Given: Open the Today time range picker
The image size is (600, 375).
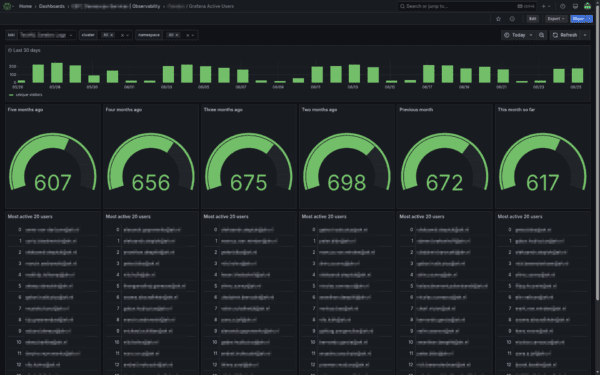Looking at the screenshot, I should click(x=519, y=35).
